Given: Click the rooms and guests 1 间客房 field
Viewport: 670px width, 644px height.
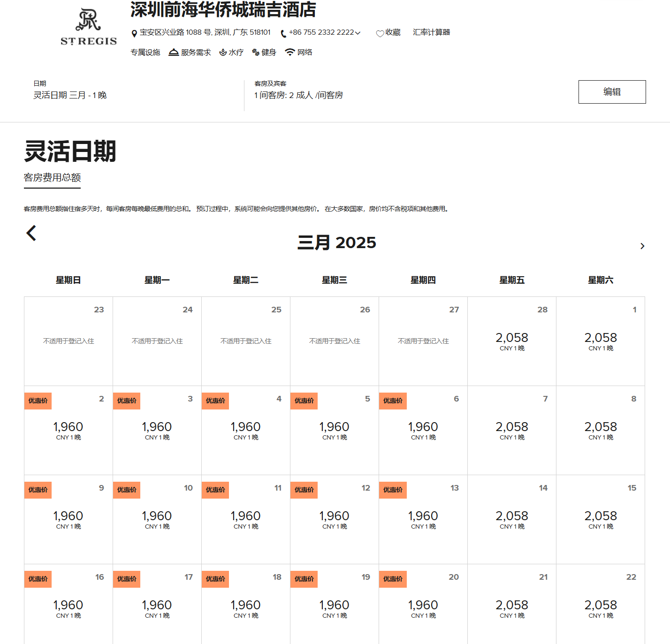Looking at the screenshot, I should (x=298, y=95).
